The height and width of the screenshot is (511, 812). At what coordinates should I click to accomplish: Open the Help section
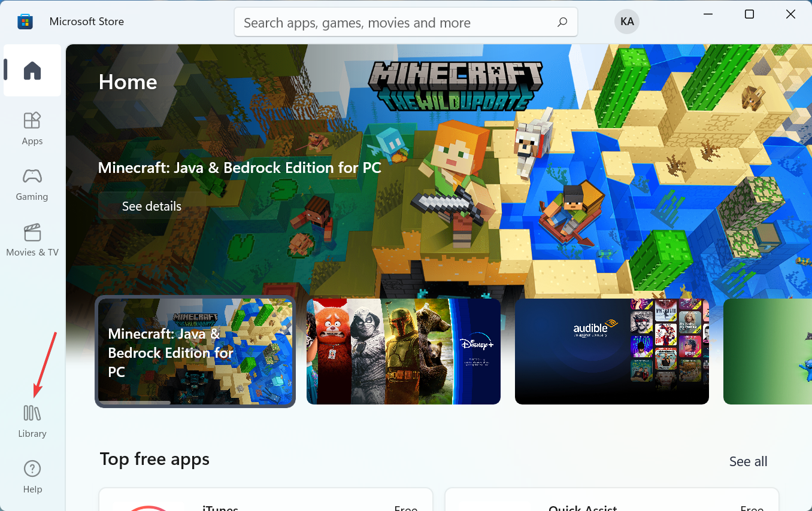tap(32, 477)
